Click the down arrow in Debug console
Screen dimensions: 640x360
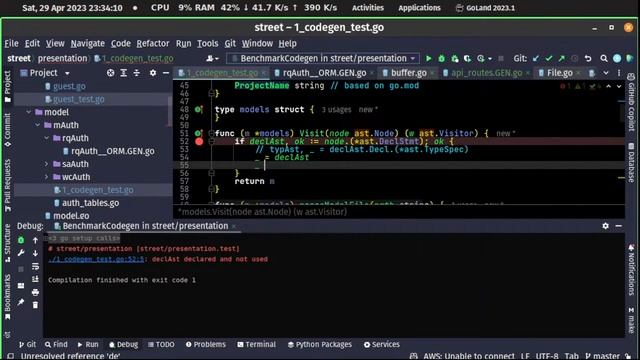[x=36, y=253]
